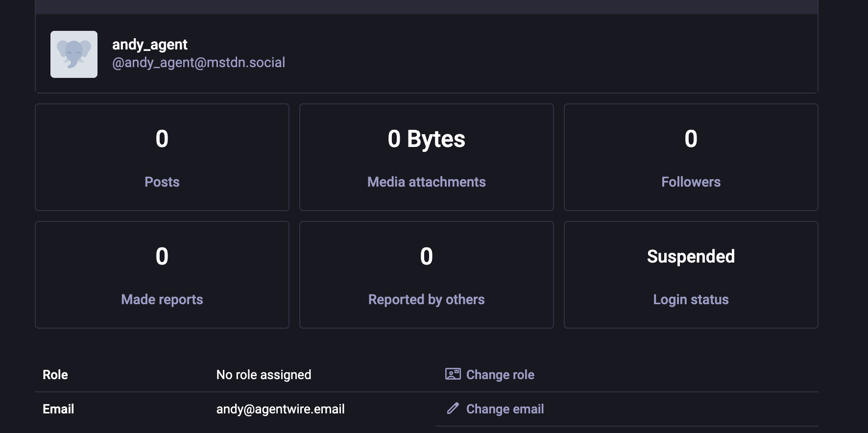Select the No role assigned text
Viewport: 868px width, 433px height.
(x=264, y=375)
